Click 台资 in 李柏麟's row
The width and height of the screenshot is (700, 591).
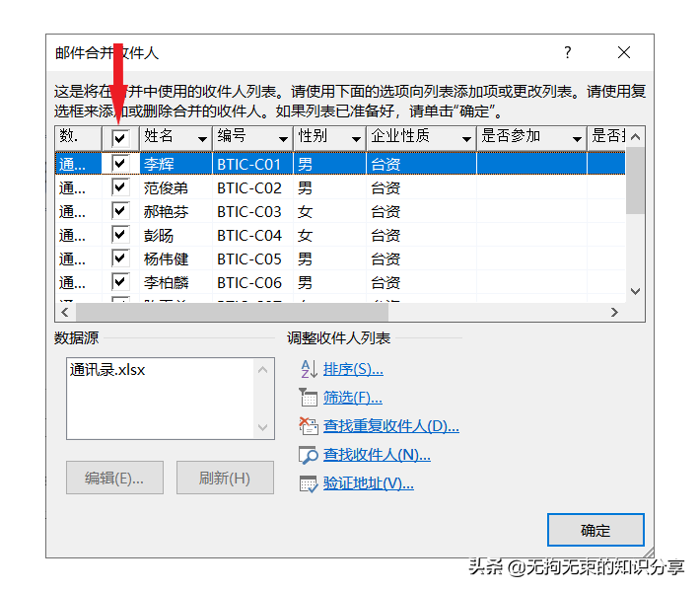point(385,283)
